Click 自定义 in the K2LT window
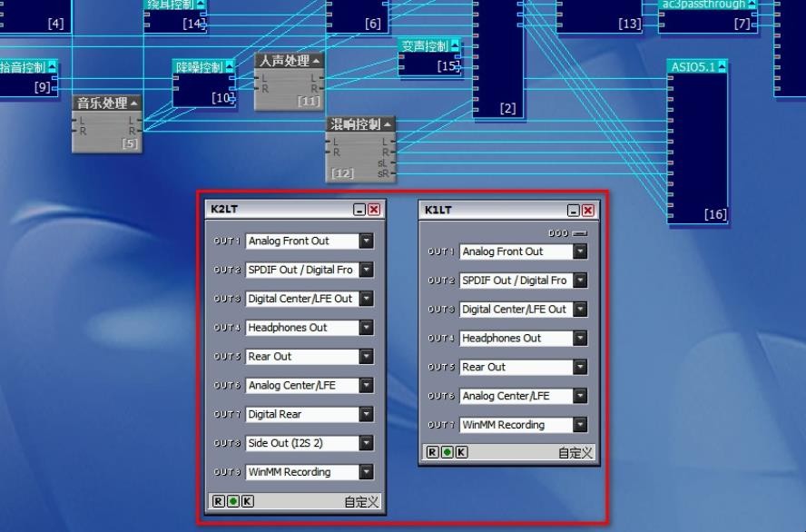The image size is (806, 532). click(361, 502)
